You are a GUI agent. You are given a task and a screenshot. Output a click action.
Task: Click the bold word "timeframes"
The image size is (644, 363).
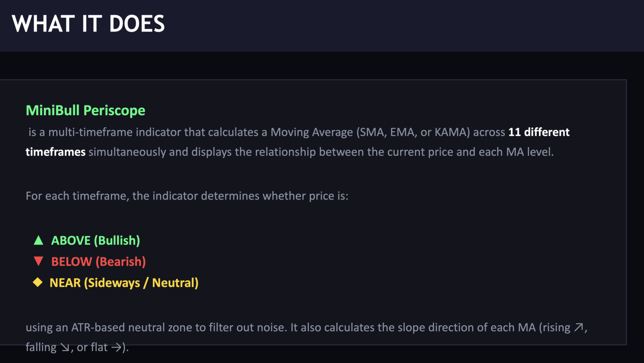(x=55, y=152)
